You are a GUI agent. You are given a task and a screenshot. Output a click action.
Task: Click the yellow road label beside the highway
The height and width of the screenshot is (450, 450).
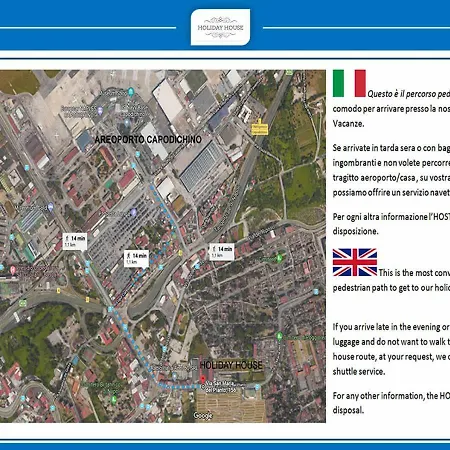point(259,129)
